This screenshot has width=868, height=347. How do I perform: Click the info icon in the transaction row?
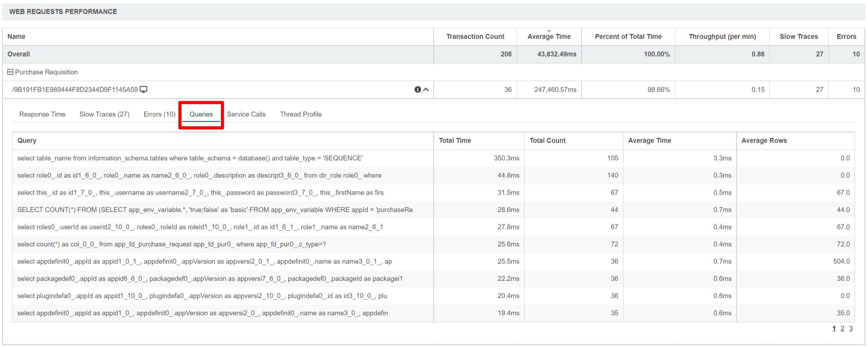tap(417, 90)
